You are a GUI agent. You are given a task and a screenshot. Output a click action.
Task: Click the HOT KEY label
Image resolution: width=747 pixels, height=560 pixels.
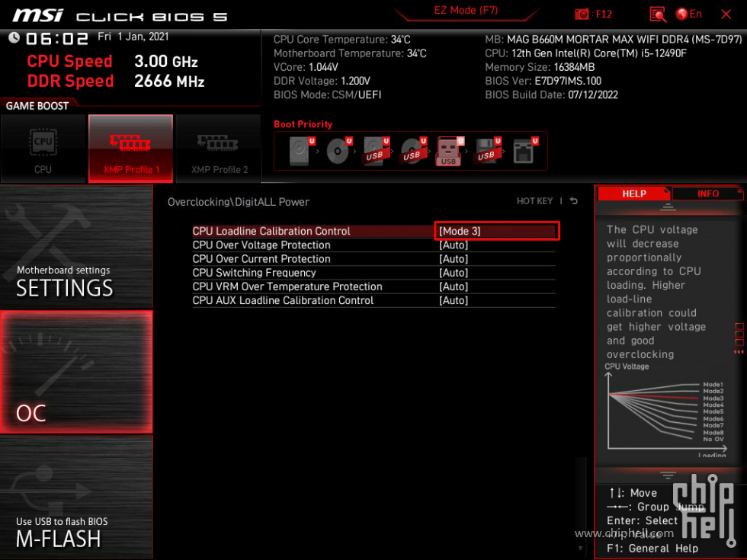point(534,201)
